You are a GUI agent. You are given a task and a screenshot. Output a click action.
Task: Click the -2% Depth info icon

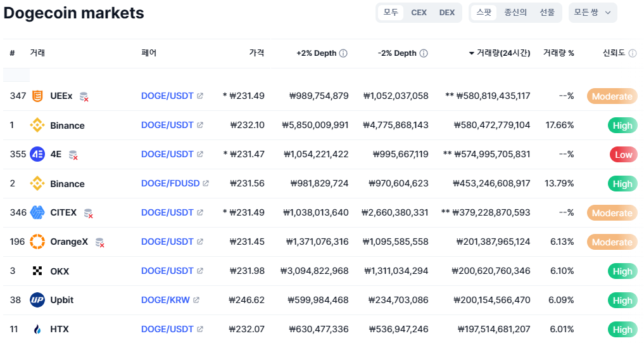click(424, 53)
